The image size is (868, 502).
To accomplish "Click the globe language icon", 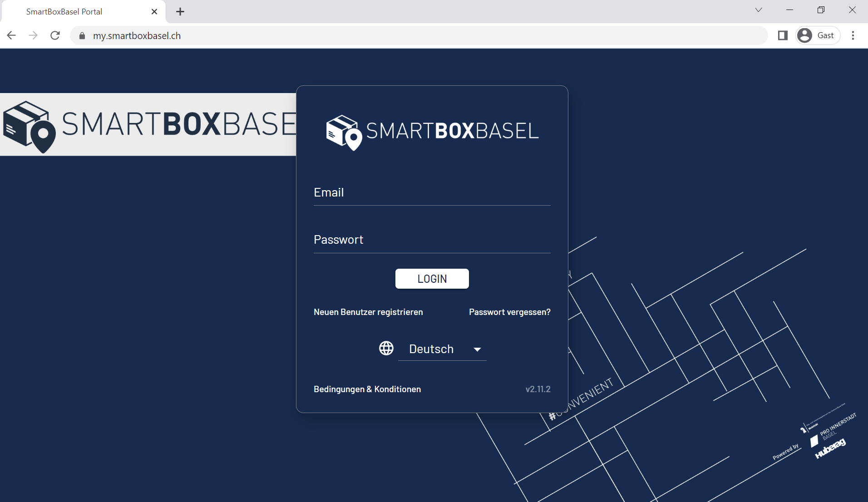I will tap(386, 349).
